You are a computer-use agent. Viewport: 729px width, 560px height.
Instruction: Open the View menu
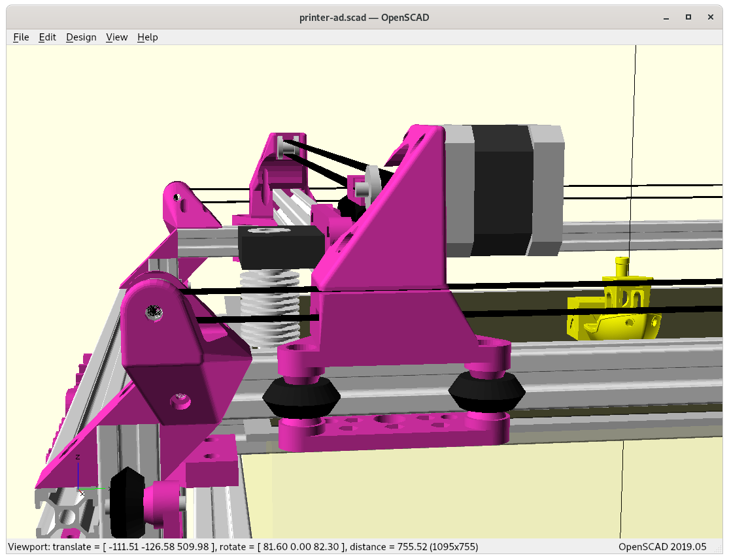click(116, 37)
